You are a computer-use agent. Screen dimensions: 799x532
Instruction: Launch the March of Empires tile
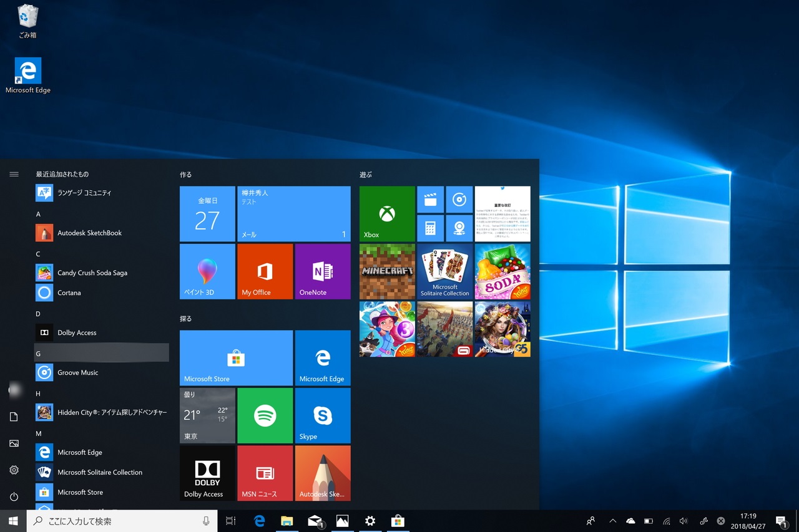[444, 329]
